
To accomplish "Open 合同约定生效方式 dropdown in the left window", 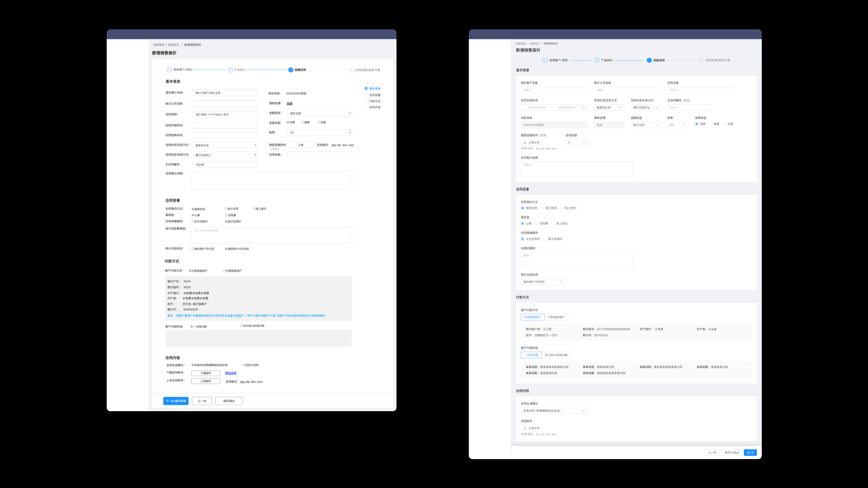I will [x=225, y=145].
